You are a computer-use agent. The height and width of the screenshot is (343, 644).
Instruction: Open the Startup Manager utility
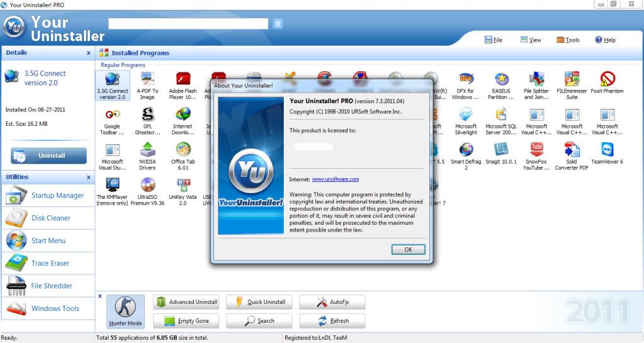tap(48, 196)
